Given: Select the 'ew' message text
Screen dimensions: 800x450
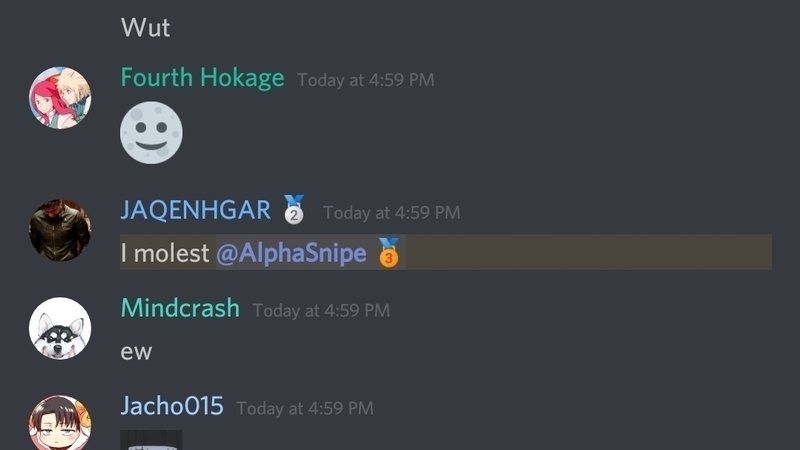Looking at the screenshot, I should click(136, 352).
